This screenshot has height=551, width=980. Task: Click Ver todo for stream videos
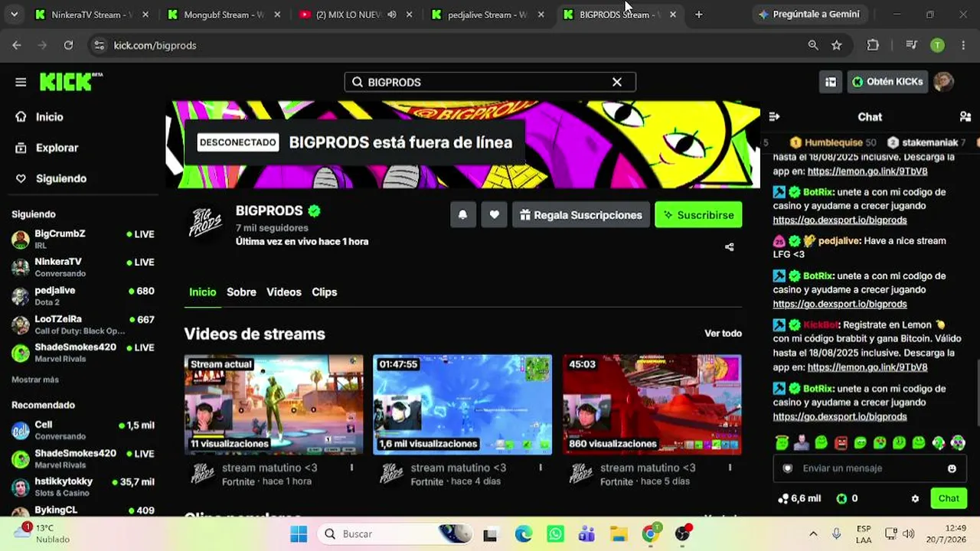point(723,334)
